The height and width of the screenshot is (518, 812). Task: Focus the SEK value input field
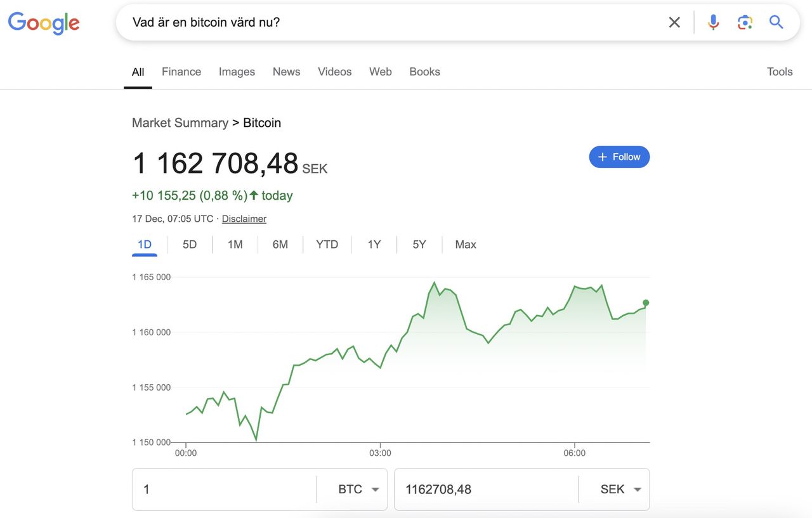[x=487, y=489]
